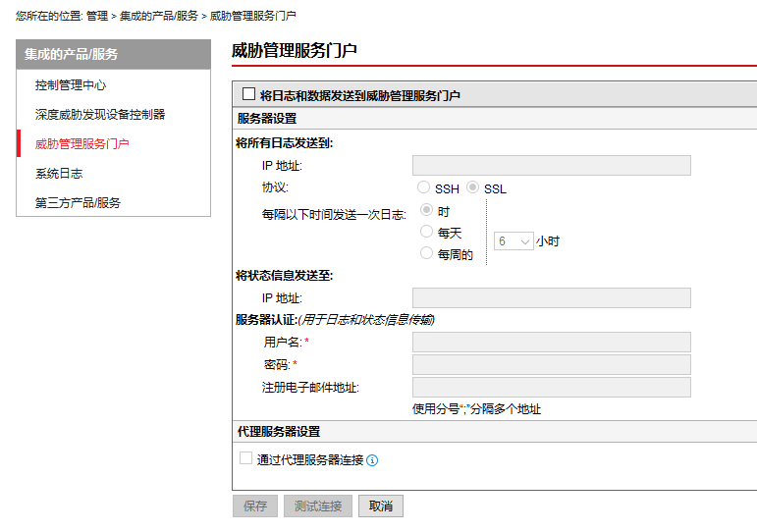Choose the 每周的 weekly interval option

426,254
